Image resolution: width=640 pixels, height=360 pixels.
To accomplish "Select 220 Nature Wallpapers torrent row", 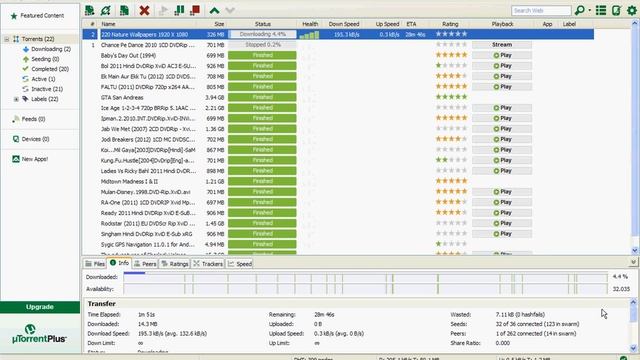I will 338,34.
